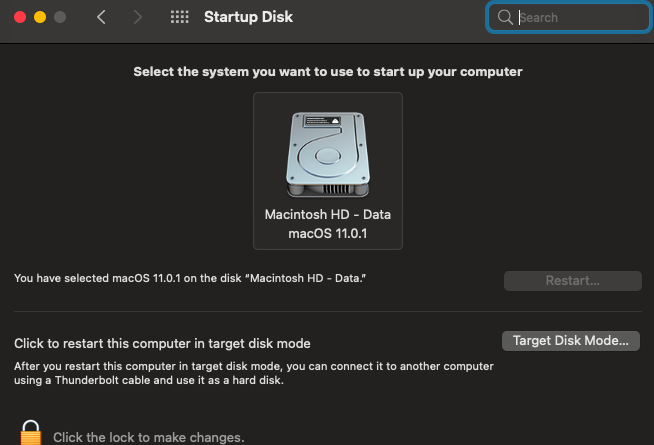Click the red close window button
This screenshot has height=445, width=654.
[x=20, y=17]
